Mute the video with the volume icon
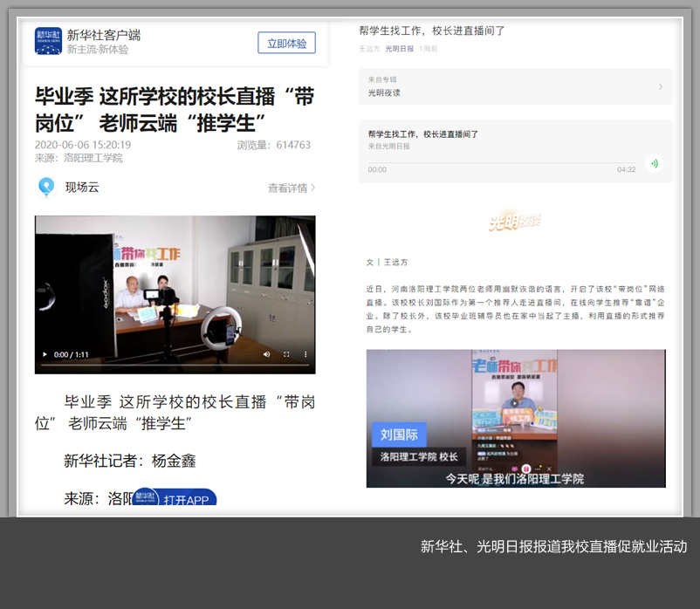Screen dimensions: 700x609 tap(266, 355)
